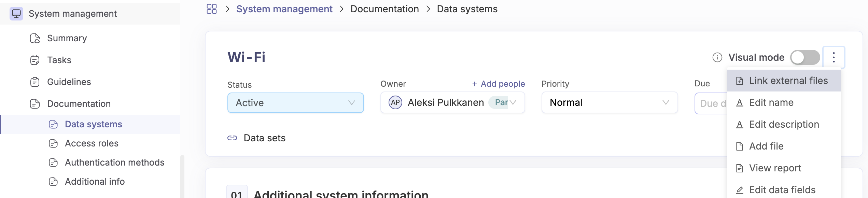Click the AP owner avatar

pos(395,102)
